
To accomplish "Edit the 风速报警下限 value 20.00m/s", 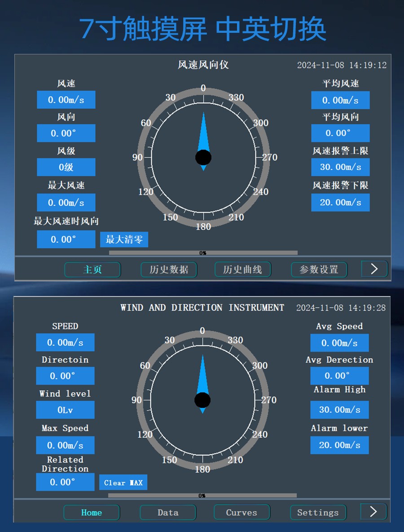I will (340, 203).
